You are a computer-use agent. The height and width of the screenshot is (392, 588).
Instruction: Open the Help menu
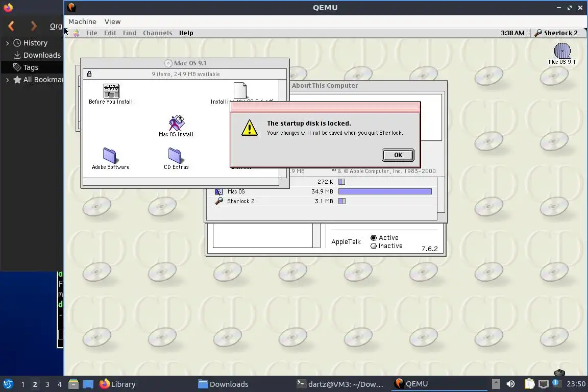(186, 33)
